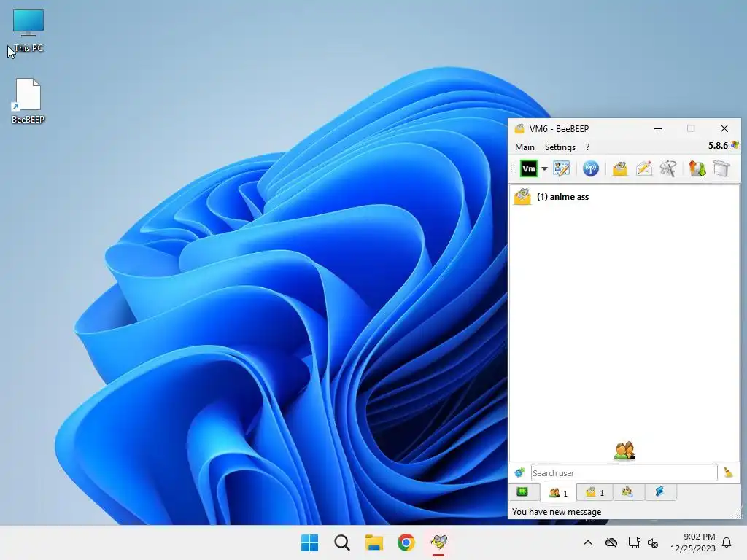
Task: Click the muted volume tray icon
Action: pos(653,542)
